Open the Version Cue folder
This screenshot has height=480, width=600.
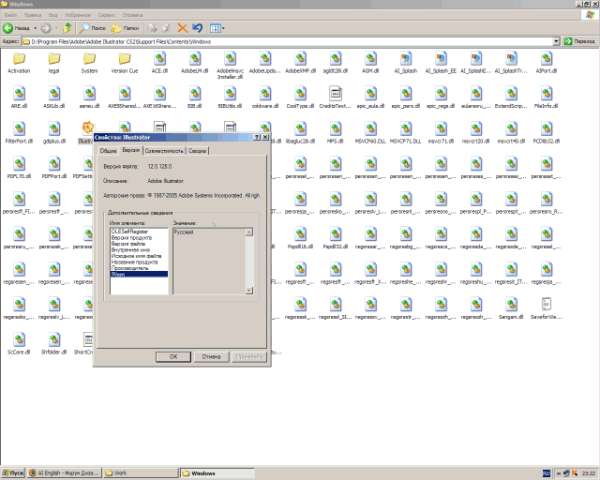coord(124,63)
